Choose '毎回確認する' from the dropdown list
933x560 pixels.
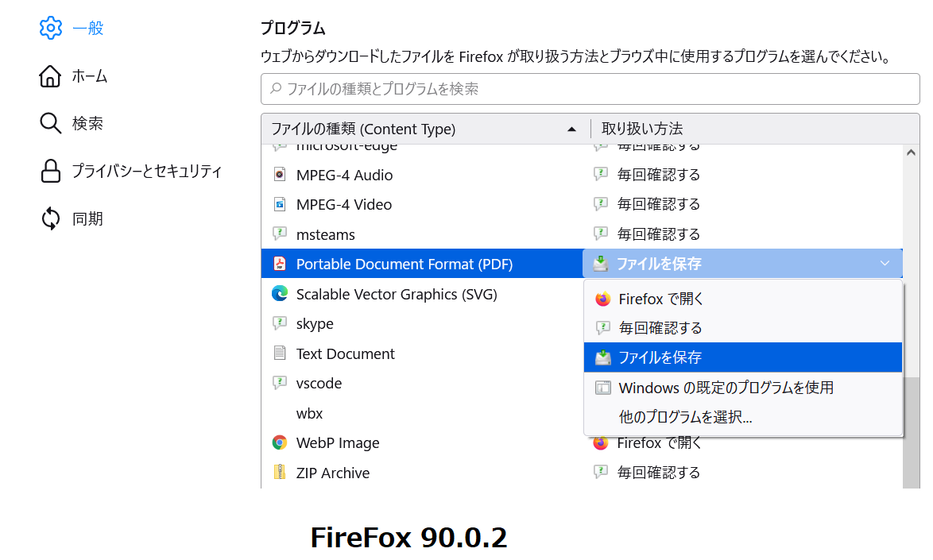click(x=660, y=328)
